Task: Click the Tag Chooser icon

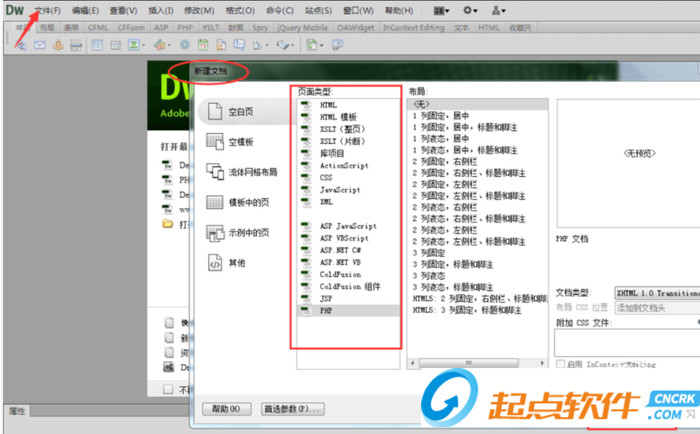Action: [x=338, y=45]
